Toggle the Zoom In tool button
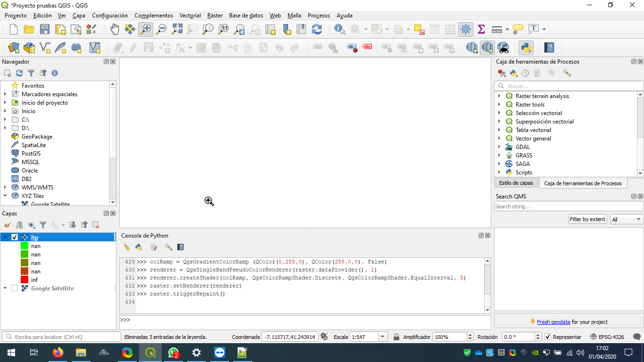644x362 pixels. pyautogui.click(x=146, y=29)
